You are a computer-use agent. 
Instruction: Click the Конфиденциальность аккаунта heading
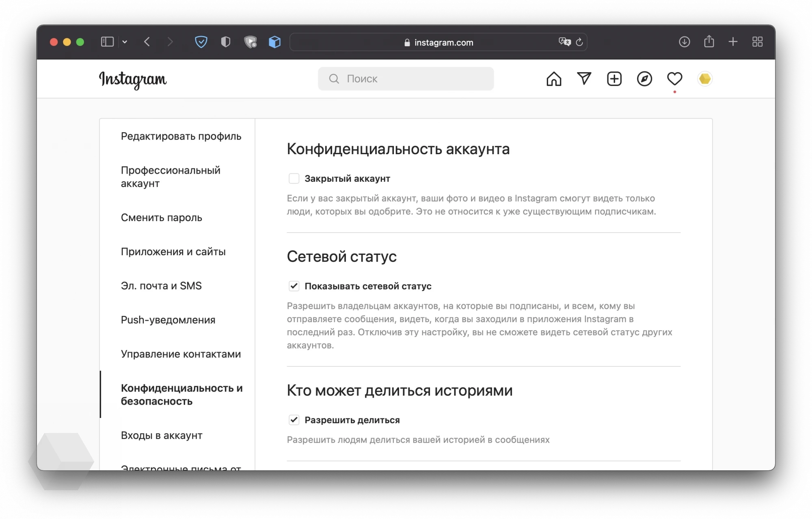click(398, 149)
